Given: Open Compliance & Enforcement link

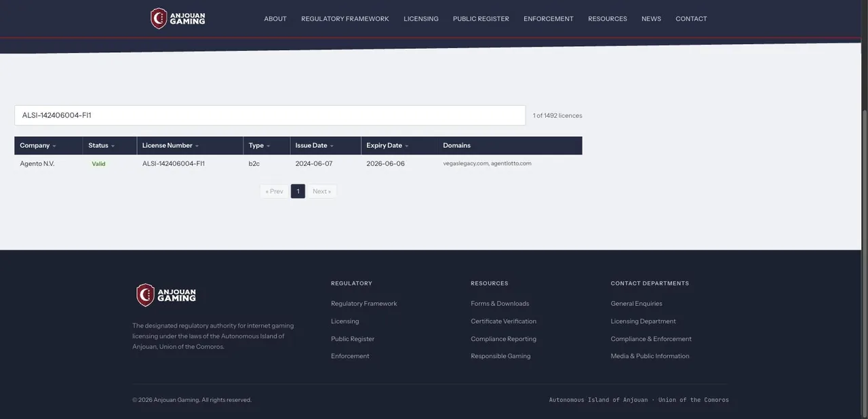Looking at the screenshot, I should point(651,339).
